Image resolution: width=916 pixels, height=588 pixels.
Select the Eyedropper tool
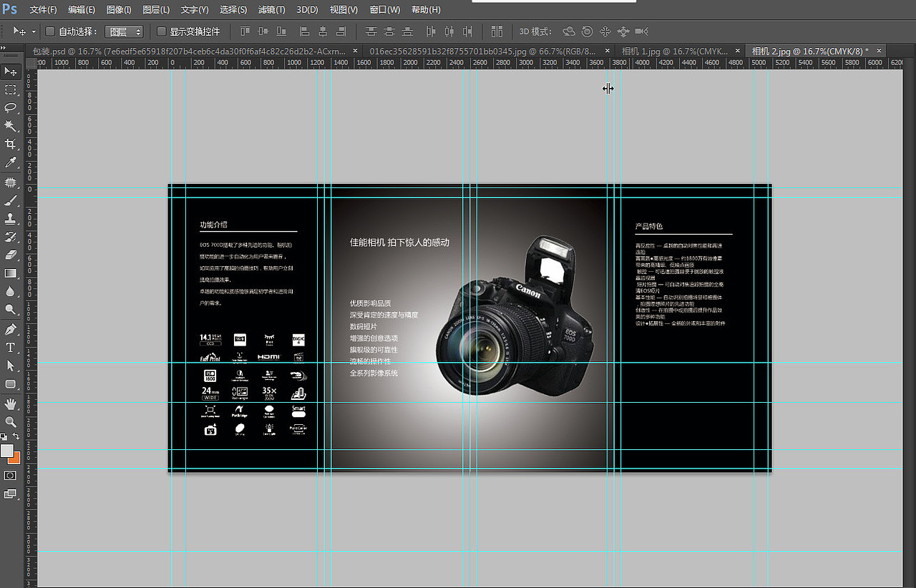click(11, 164)
